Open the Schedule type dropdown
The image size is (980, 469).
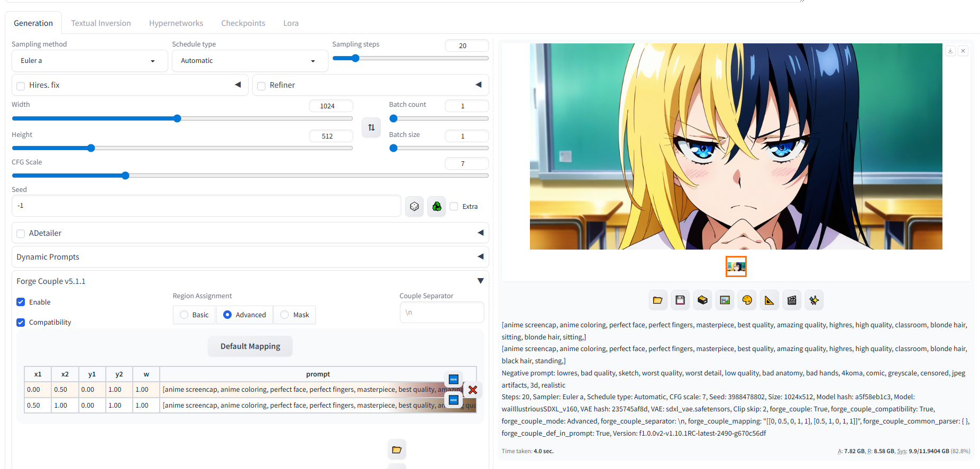(x=250, y=61)
